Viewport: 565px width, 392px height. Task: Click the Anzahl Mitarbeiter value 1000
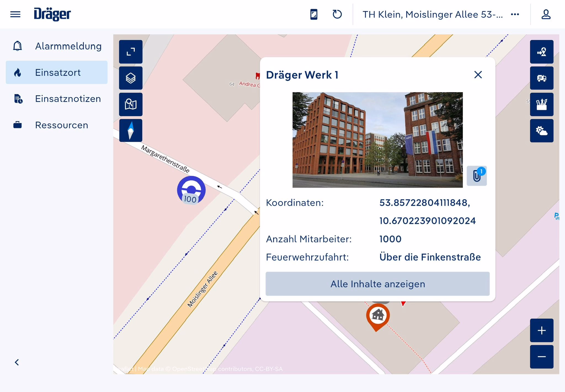(x=390, y=239)
